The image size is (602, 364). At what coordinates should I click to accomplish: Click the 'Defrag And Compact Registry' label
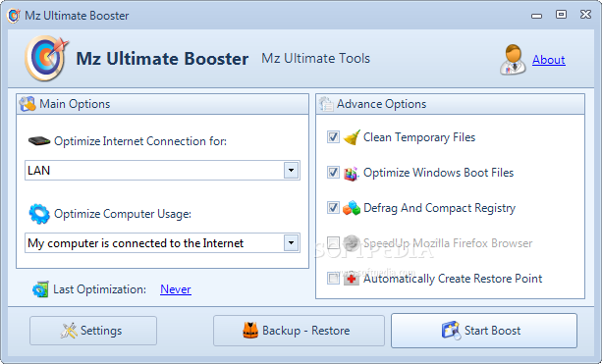pos(439,208)
